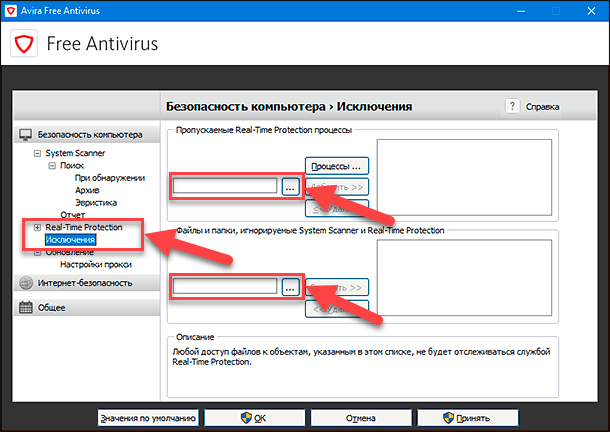Select При обнаружении tree item

(x=110, y=178)
